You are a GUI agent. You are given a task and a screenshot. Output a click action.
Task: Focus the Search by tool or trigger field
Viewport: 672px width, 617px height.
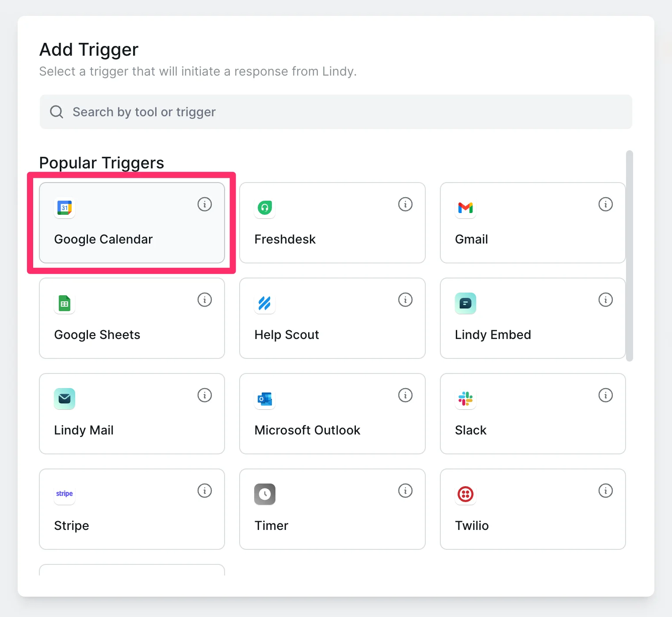tap(336, 112)
